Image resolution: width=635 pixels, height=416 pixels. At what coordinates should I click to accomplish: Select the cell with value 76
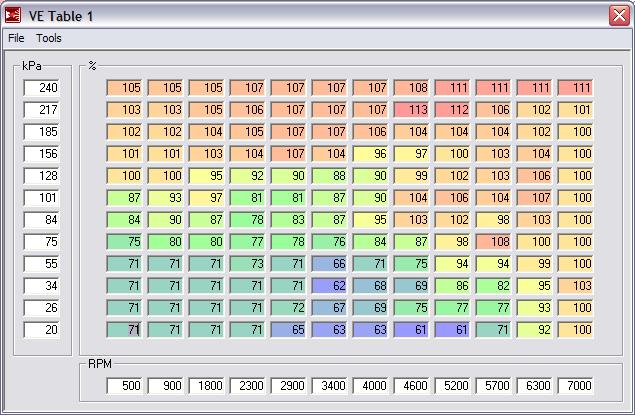pos(329,242)
